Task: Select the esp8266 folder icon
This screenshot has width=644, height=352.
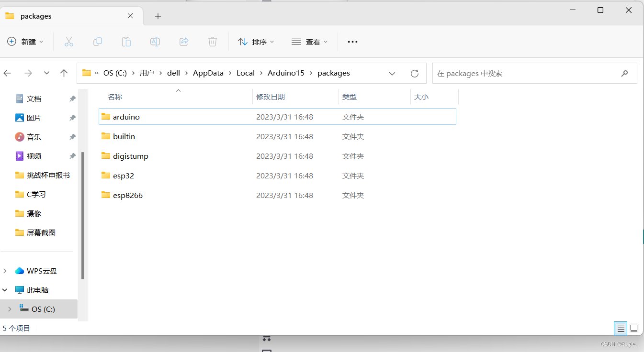Action: tap(106, 195)
